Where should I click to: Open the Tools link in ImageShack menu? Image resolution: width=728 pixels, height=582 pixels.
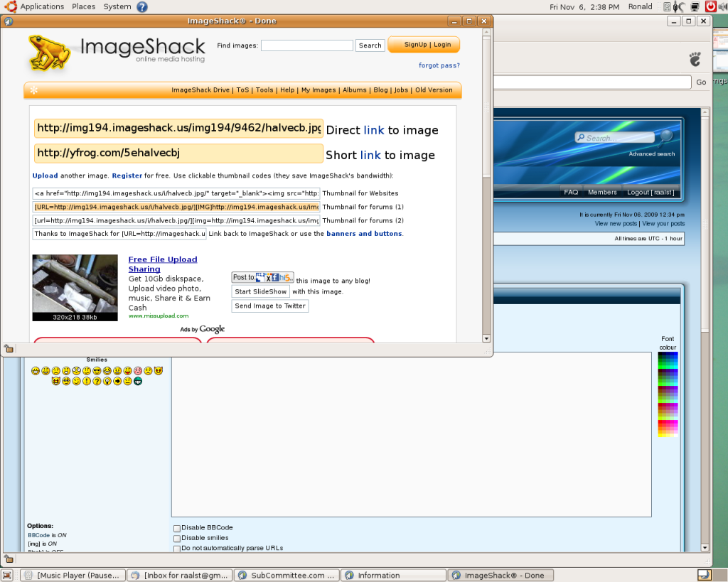[x=264, y=90]
